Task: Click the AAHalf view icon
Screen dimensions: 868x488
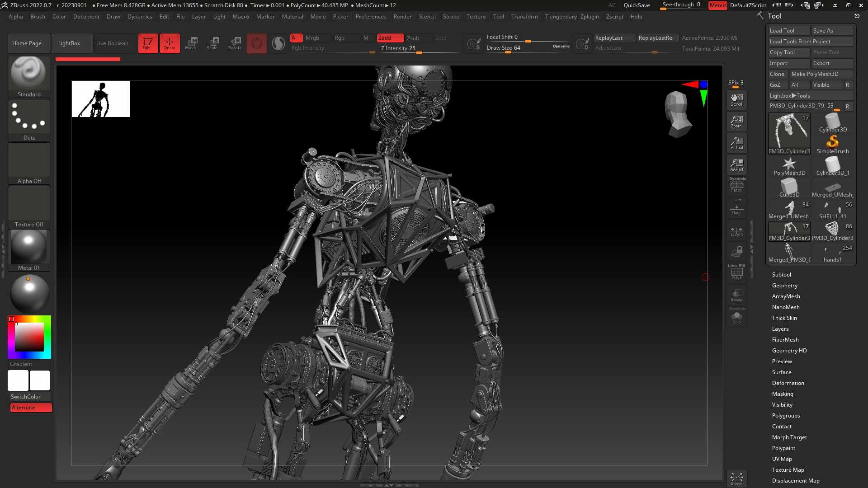Action: (736, 164)
